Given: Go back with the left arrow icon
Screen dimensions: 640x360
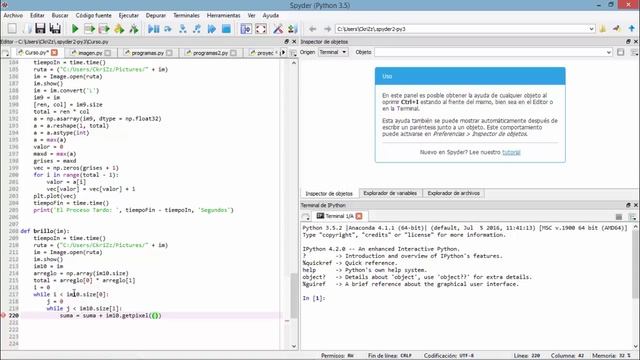Looking at the screenshot, I should 313,29.
